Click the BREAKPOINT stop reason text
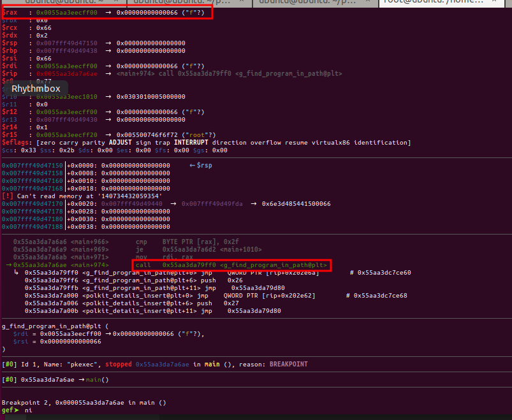Viewport: 512px width, 420px height. (x=288, y=364)
